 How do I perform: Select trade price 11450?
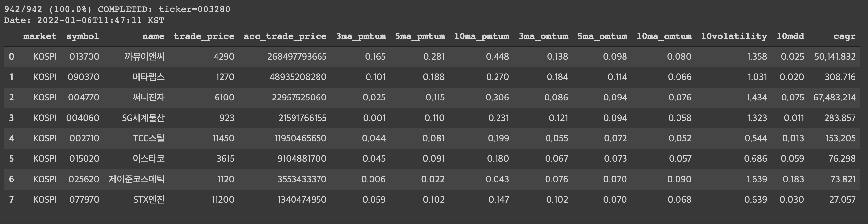223,138
